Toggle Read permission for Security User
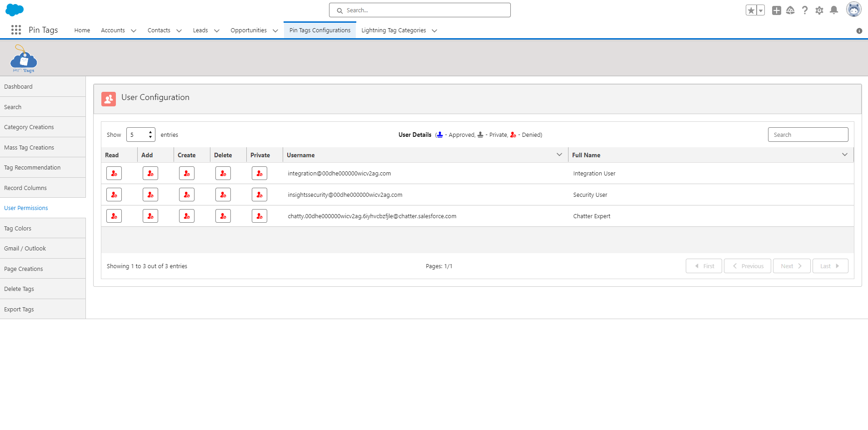868x430 pixels. pos(114,195)
